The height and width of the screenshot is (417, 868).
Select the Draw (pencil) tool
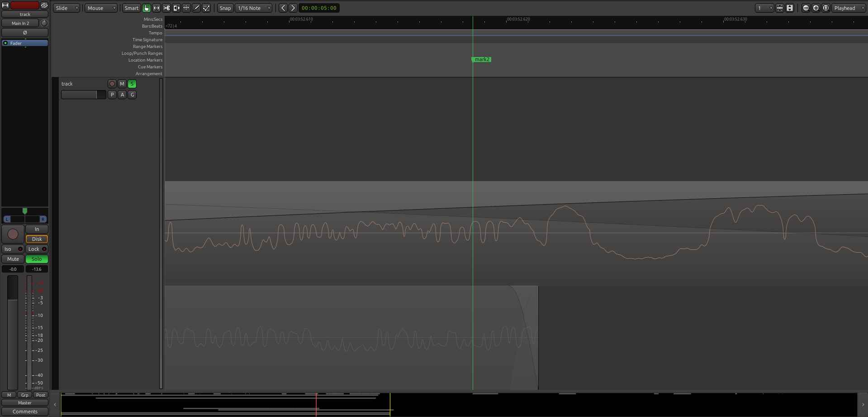click(x=196, y=8)
